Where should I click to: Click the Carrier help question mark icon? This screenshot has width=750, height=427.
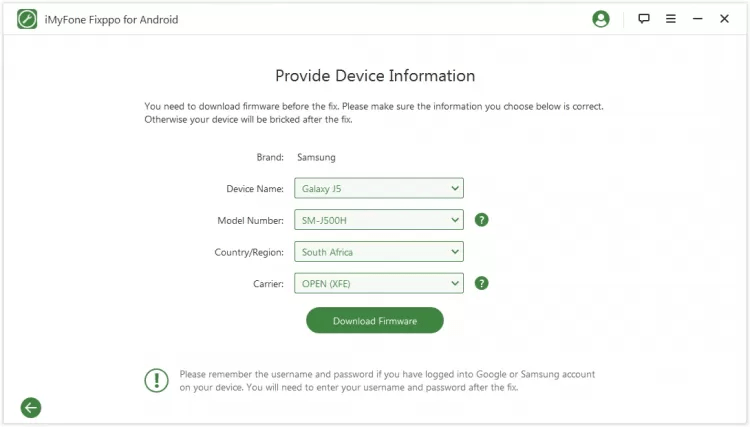click(x=481, y=283)
